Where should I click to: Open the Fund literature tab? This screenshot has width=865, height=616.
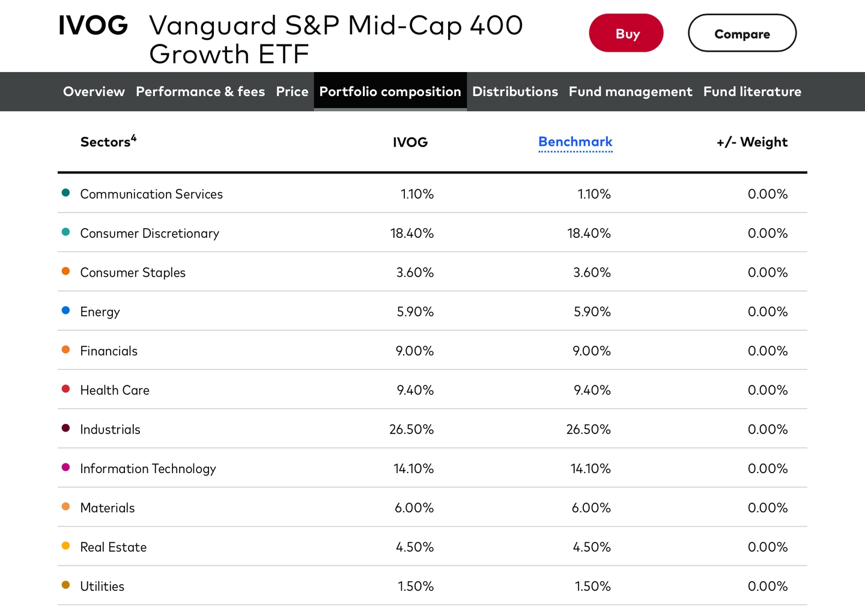tap(752, 91)
